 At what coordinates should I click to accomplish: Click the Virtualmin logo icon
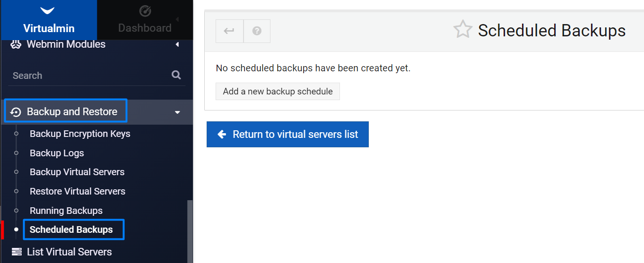click(48, 10)
